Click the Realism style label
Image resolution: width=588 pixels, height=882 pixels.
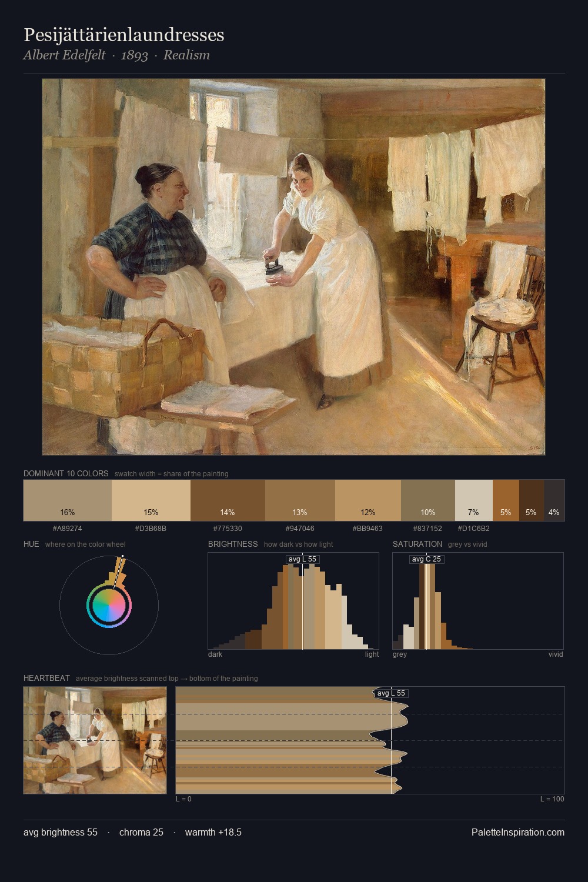(186, 55)
